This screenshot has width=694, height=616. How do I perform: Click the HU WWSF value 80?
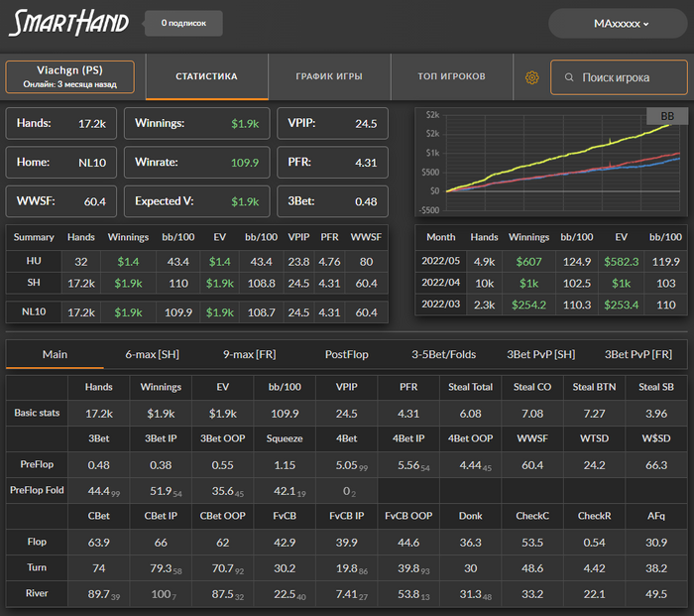[366, 262]
